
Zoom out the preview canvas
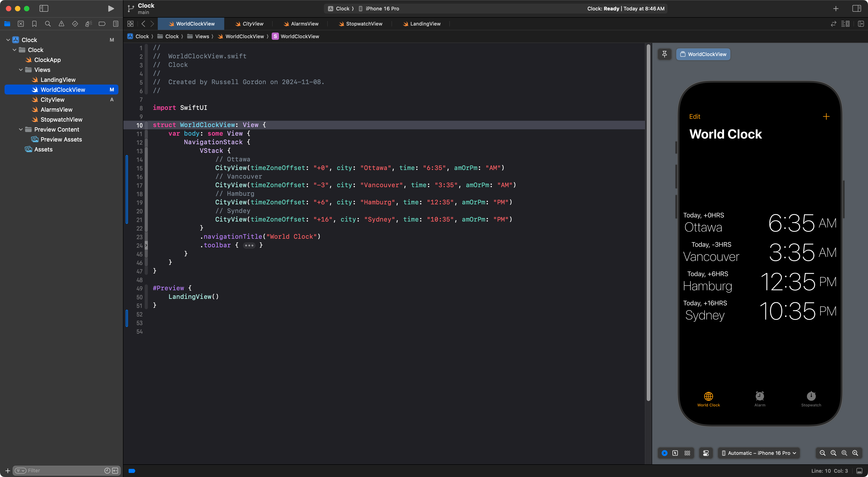823,453
